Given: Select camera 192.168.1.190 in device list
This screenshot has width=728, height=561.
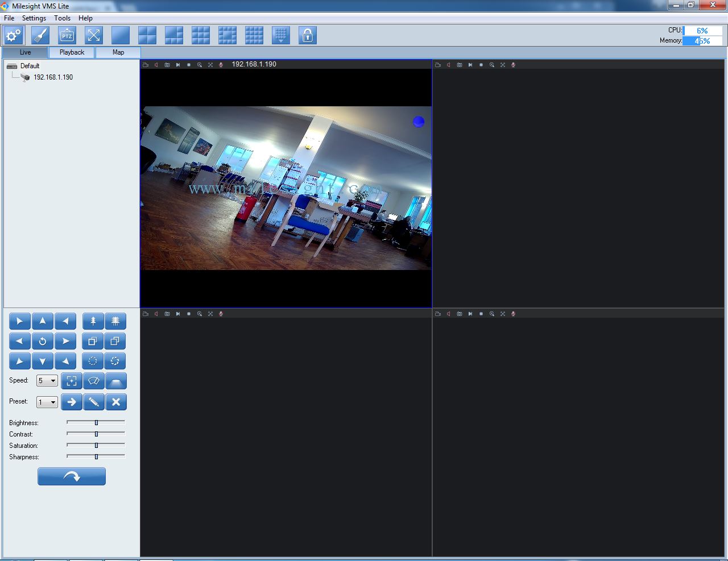Looking at the screenshot, I should [x=54, y=77].
